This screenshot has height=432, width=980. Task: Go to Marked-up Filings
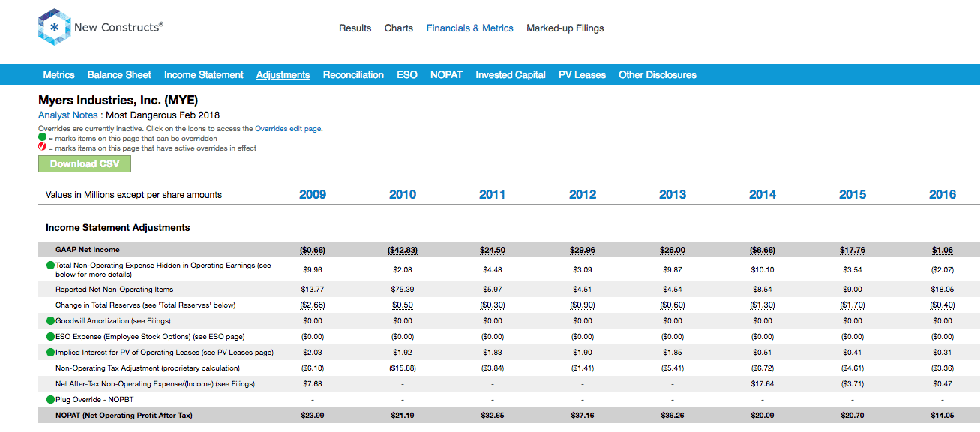click(565, 28)
